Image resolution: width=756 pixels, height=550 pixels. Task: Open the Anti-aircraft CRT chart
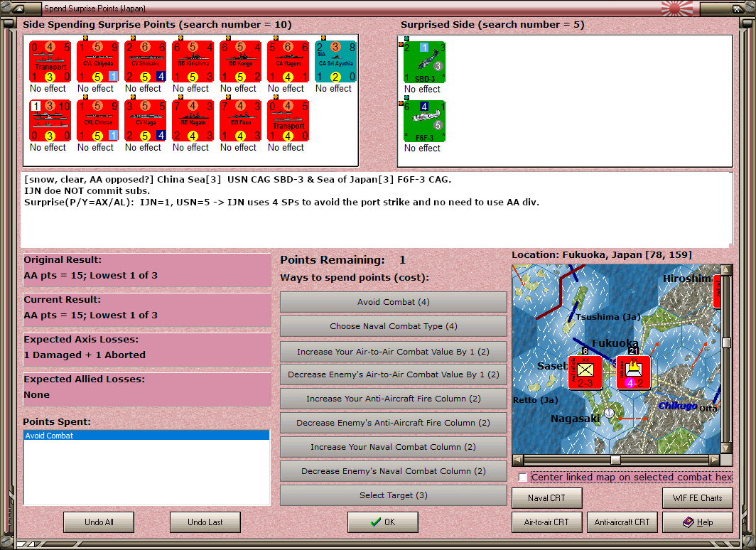tap(622, 522)
